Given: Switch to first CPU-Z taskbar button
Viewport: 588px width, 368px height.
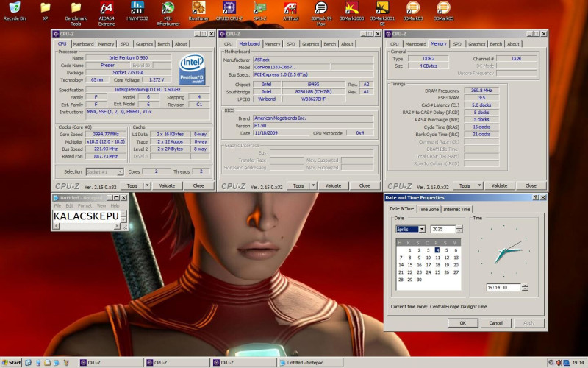Looking at the screenshot, I should pyautogui.click(x=111, y=362).
